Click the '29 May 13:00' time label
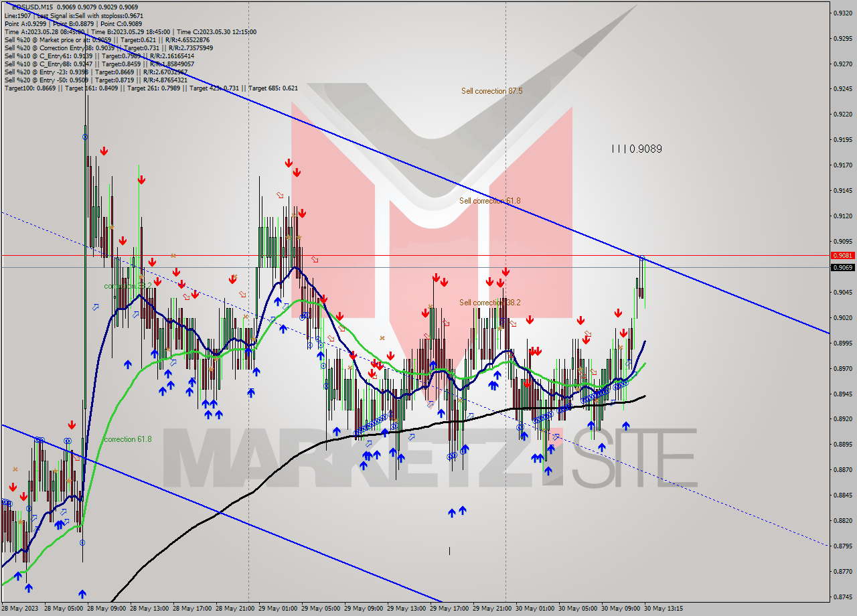Viewport: 857px width, 616px height. click(406, 609)
